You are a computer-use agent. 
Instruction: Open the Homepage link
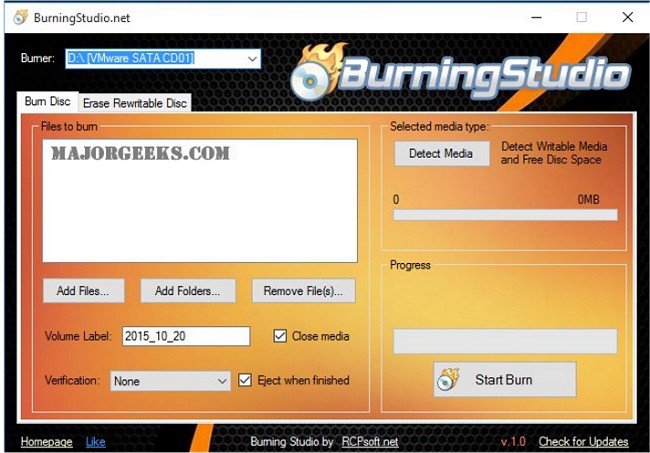click(46, 442)
